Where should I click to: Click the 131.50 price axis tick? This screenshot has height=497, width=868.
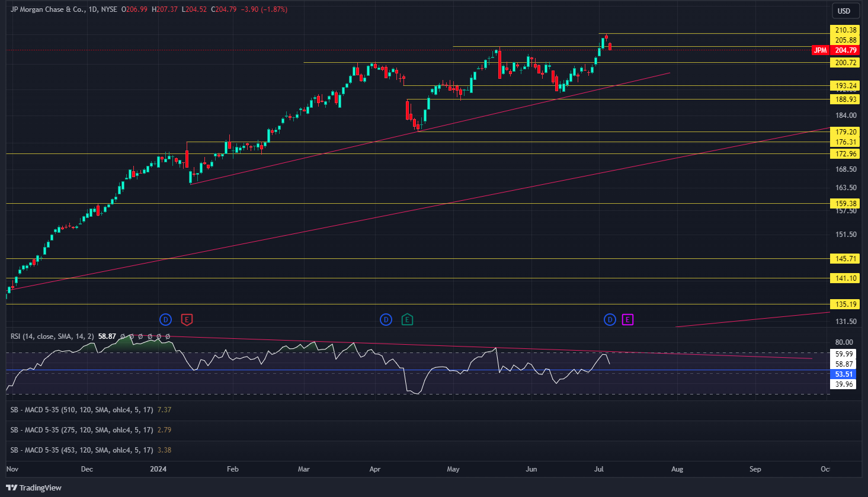(845, 322)
